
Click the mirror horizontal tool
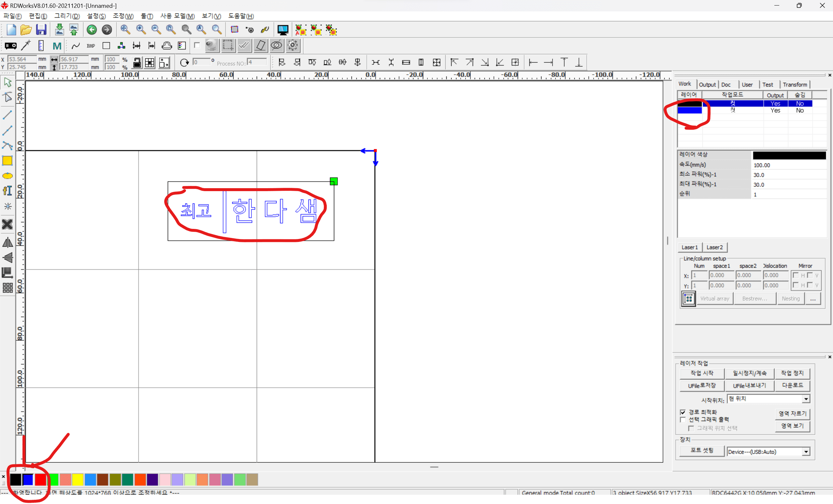click(7, 243)
